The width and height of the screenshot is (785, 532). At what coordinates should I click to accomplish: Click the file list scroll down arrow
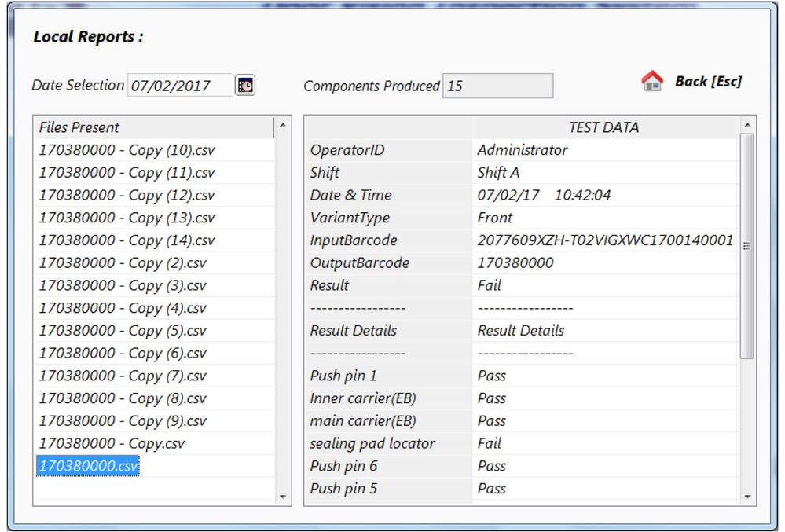282,497
